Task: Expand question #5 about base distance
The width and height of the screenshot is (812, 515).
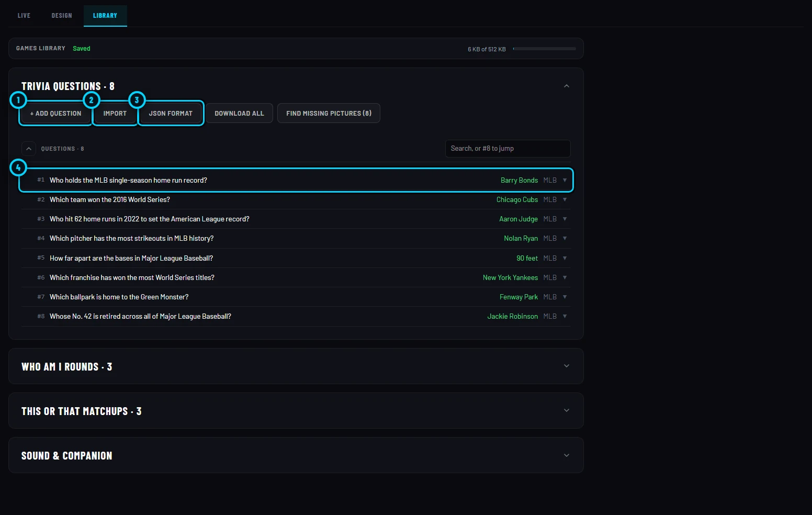Action: coord(565,259)
